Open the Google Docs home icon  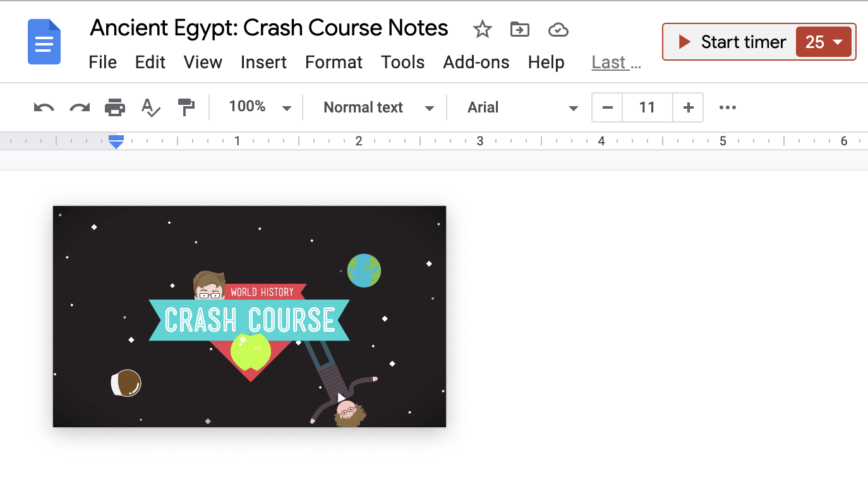point(44,42)
